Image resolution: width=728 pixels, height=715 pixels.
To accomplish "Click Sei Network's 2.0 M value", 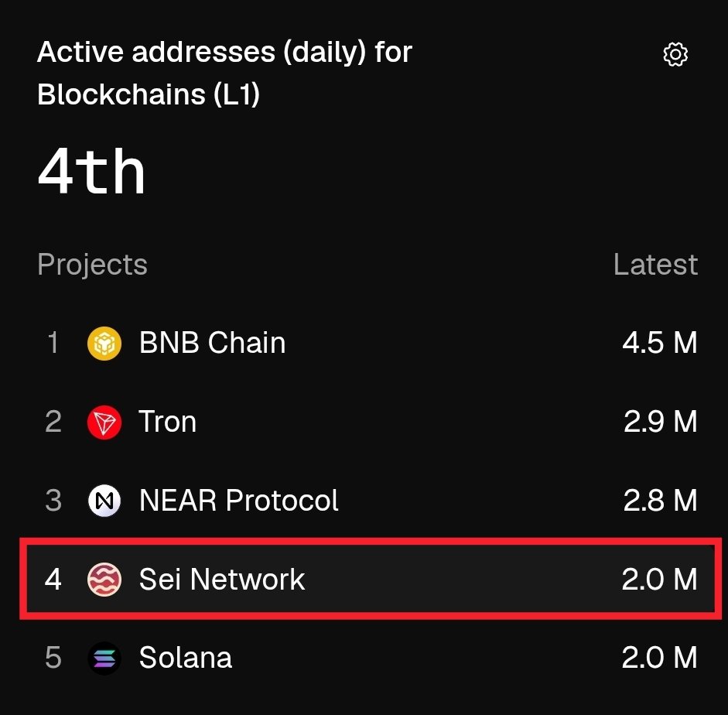I will coord(659,580).
